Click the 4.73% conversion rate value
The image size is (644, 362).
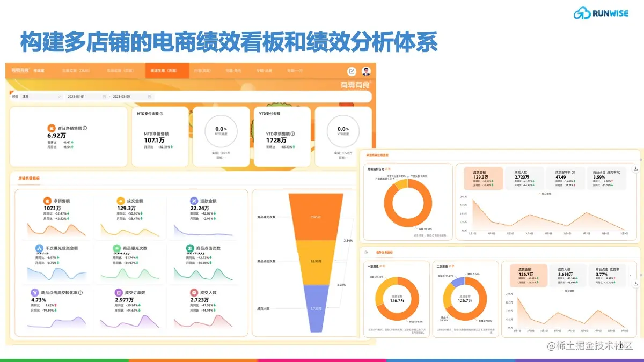pos(39,300)
